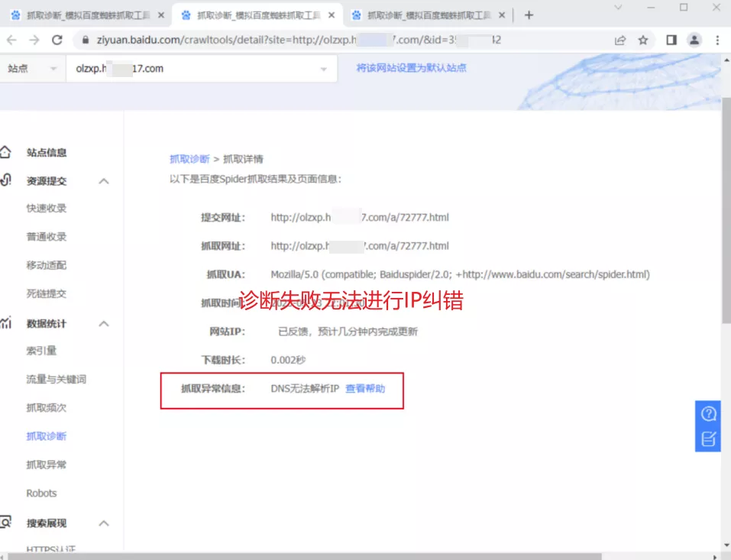
Task: Click 将该网站设置为默认站点 link
Action: 411,68
